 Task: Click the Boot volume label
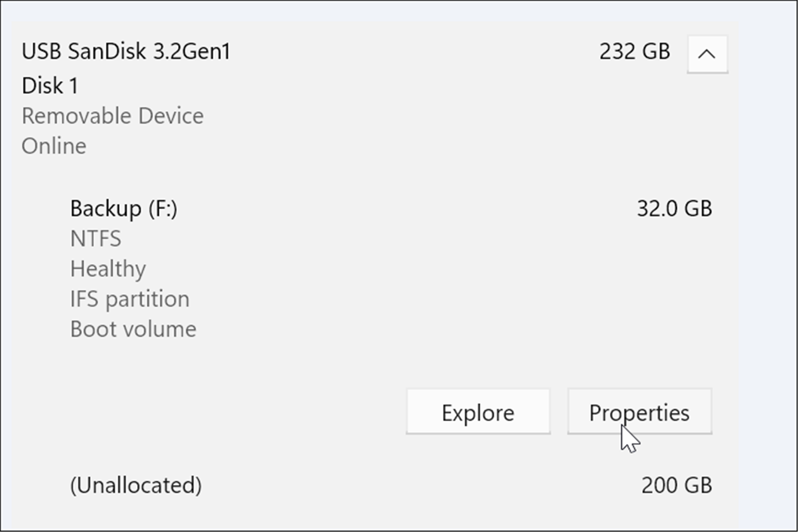(x=133, y=328)
